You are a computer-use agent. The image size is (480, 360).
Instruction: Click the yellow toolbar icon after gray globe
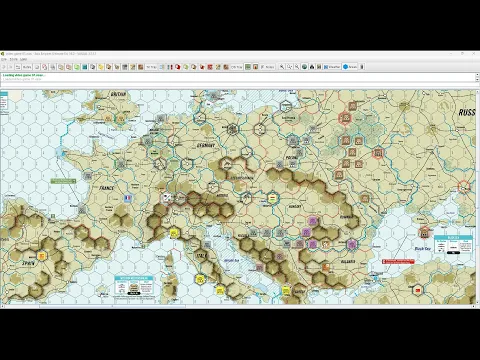click(x=101, y=67)
